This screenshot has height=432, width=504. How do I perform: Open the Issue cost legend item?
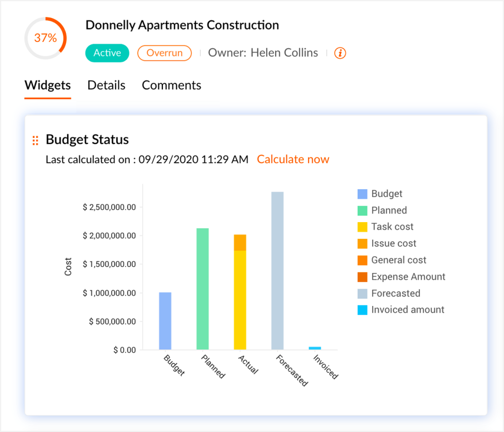(361, 243)
